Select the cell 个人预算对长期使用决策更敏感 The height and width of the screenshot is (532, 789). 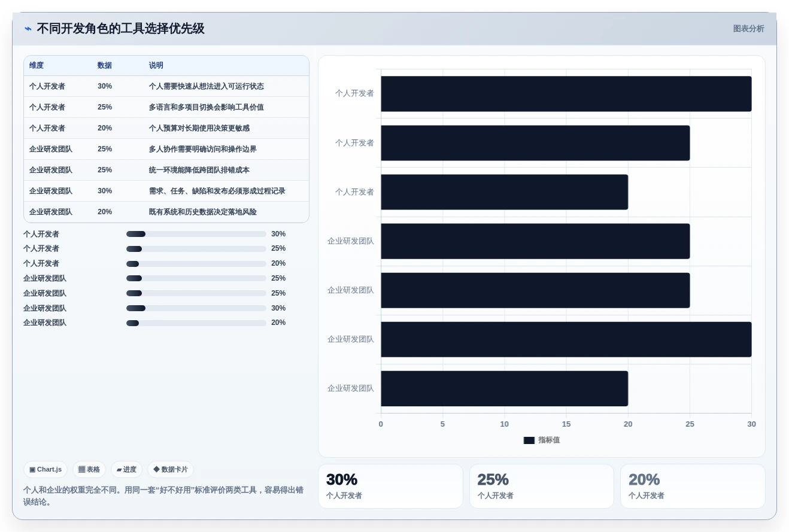(199, 129)
